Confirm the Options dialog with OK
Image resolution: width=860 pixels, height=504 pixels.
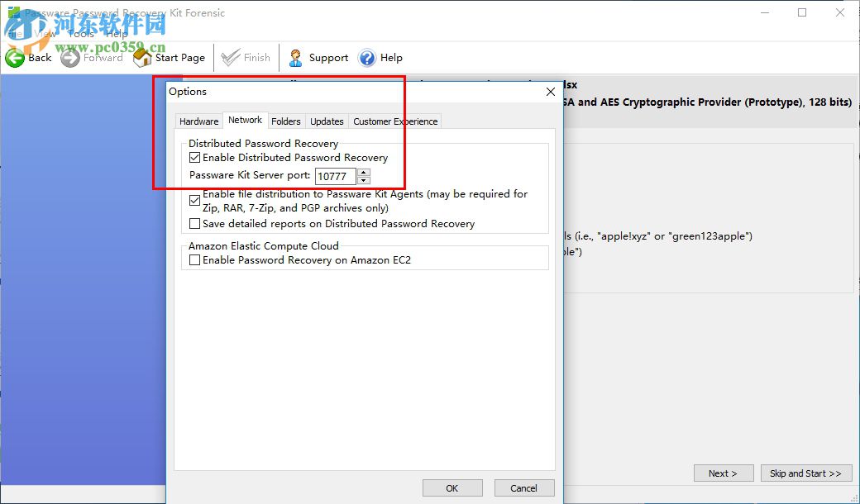452,488
